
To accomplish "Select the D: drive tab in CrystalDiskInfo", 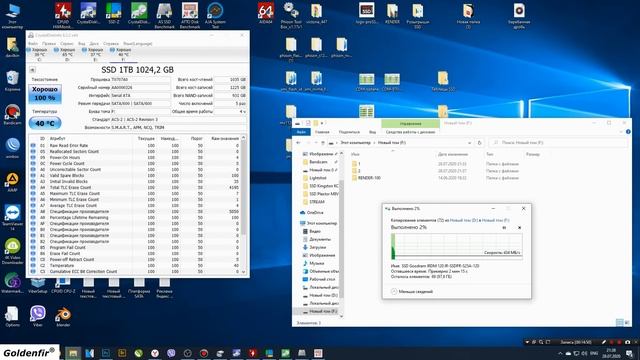I will 64,54.
